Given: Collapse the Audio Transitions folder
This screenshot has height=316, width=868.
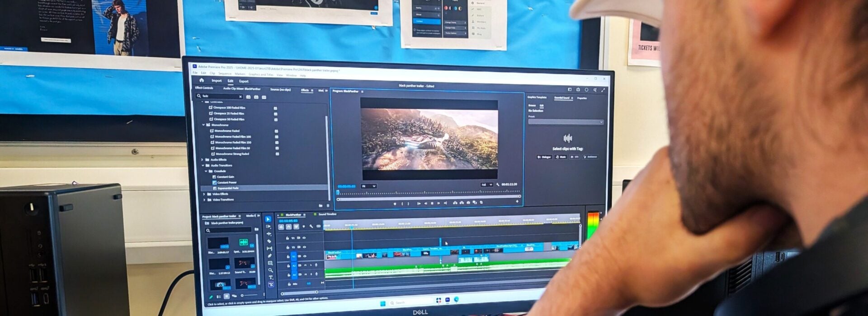Looking at the screenshot, I should click(x=203, y=166).
